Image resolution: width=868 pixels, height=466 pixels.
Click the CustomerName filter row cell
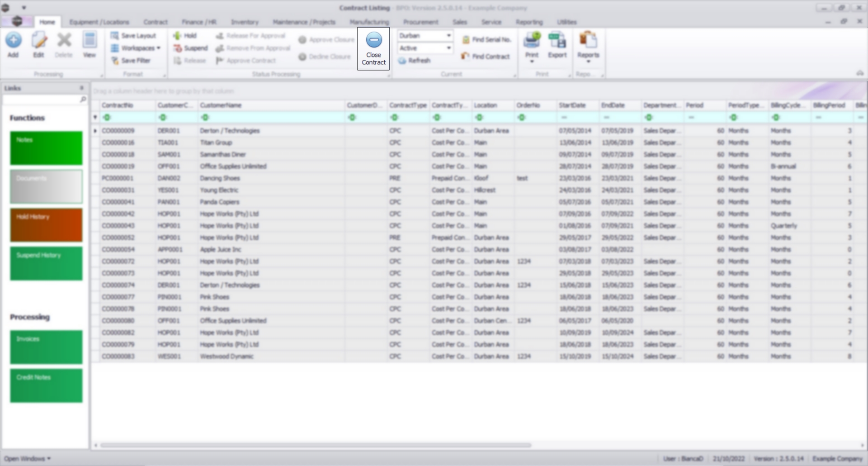pyautogui.click(x=271, y=117)
